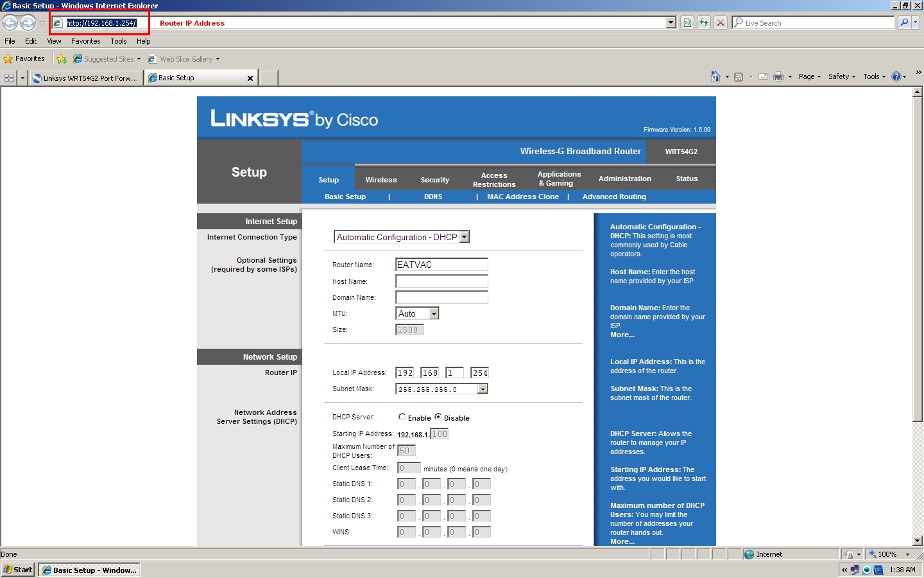Screen dimensions: 924x578
Task: Click the Add to Favorites Bar icon
Action: point(62,59)
